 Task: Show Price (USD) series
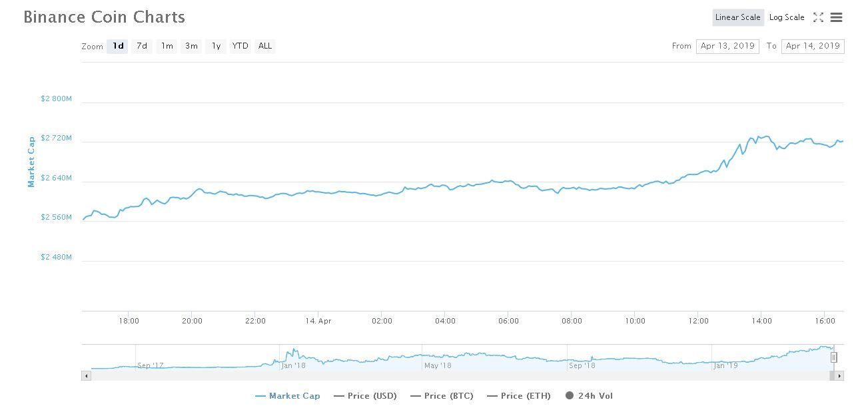coord(365,396)
